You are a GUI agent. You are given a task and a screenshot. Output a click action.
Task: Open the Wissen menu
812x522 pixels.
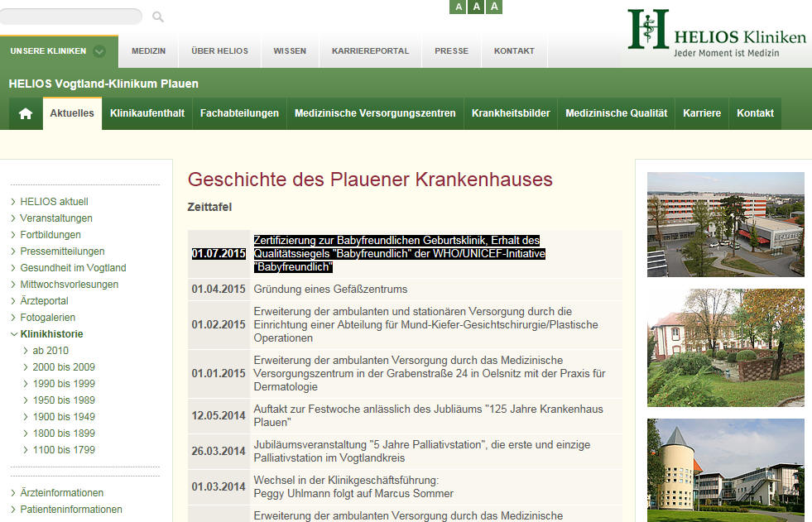point(290,51)
